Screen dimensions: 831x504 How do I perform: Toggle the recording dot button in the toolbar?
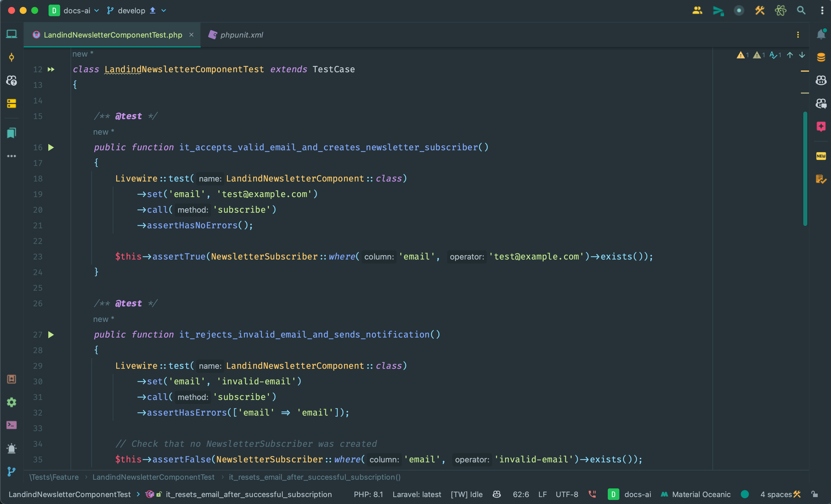coord(738,10)
